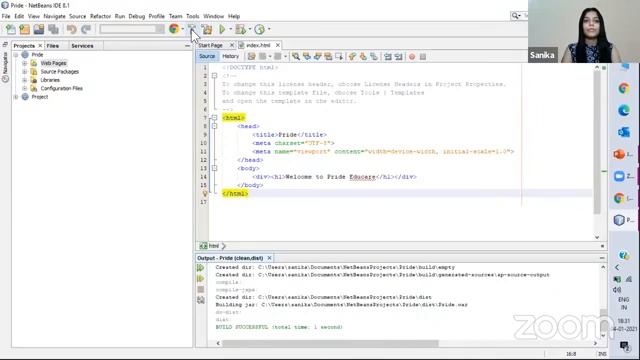Image resolution: width=640 pixels, height=360 pixels.
Task: Collapse the Pride project tree node
Action: click(16, 55)
